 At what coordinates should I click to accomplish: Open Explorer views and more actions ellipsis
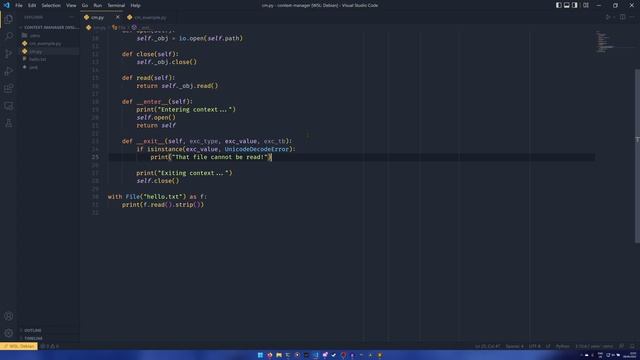pyautogui.click(x=71, y=17)
